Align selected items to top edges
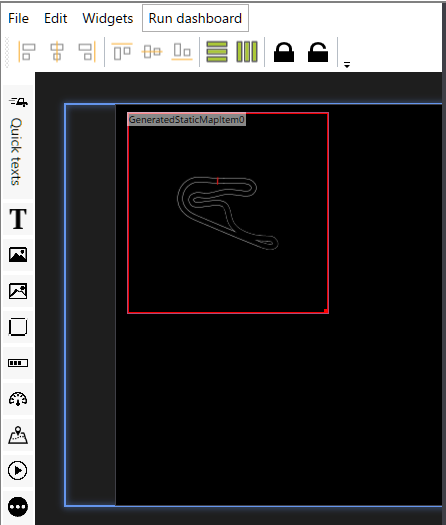The image size is (446, 525). [x=122, y=52]
